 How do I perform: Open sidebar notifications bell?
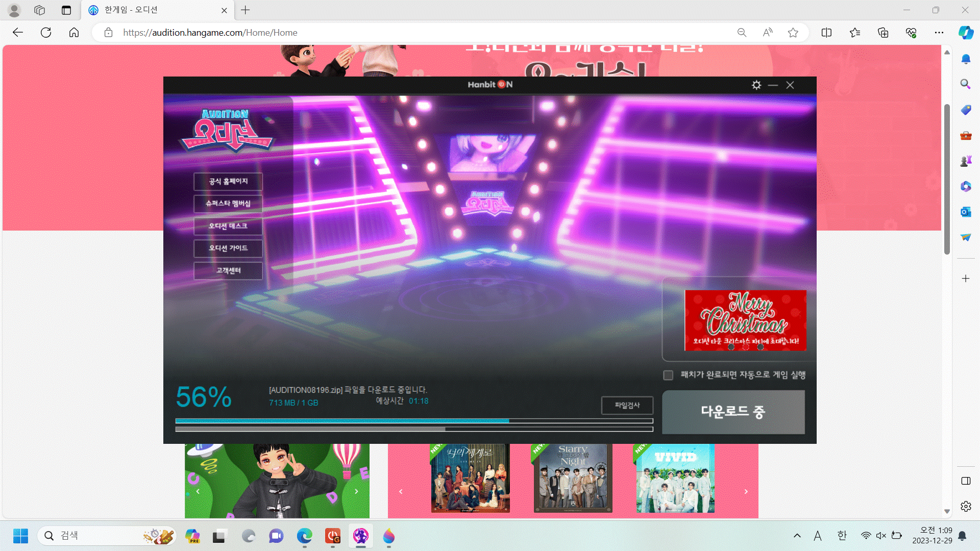[x=966, y=59]
